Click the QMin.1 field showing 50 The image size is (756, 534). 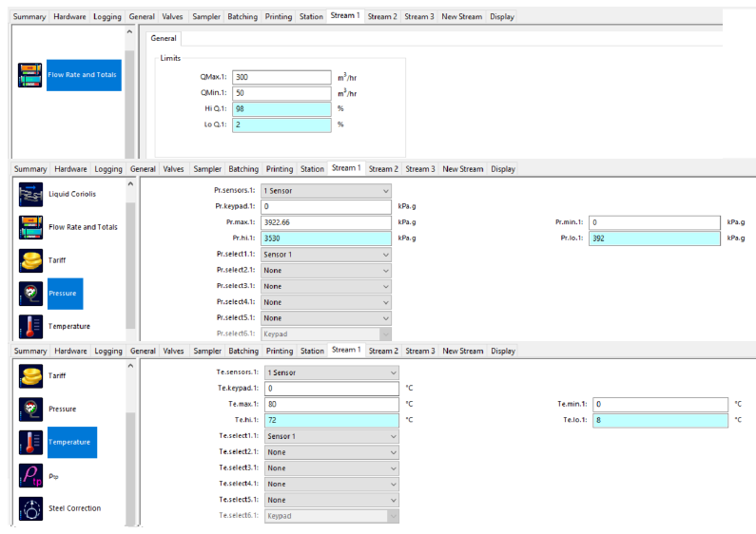click(x=281, y=93)
